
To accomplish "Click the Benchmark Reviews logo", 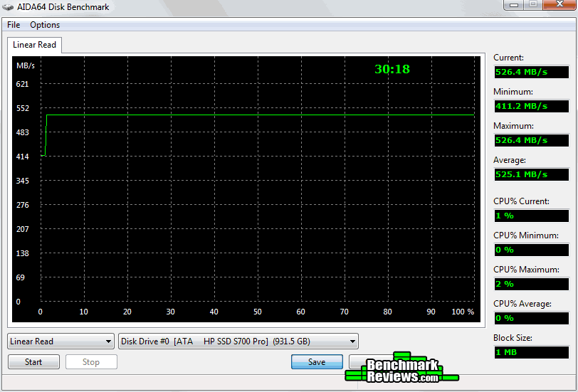I will click(402, 369).
